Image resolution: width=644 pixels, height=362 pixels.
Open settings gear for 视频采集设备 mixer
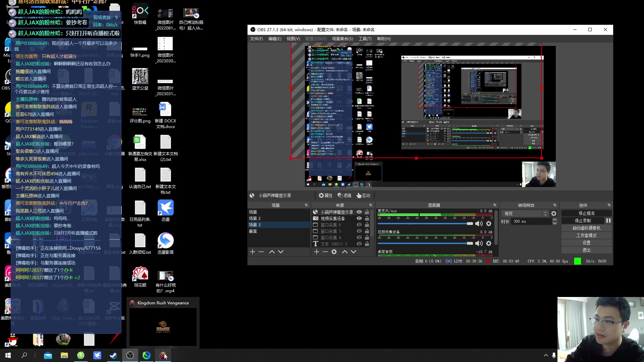click(x=489, y=243)
